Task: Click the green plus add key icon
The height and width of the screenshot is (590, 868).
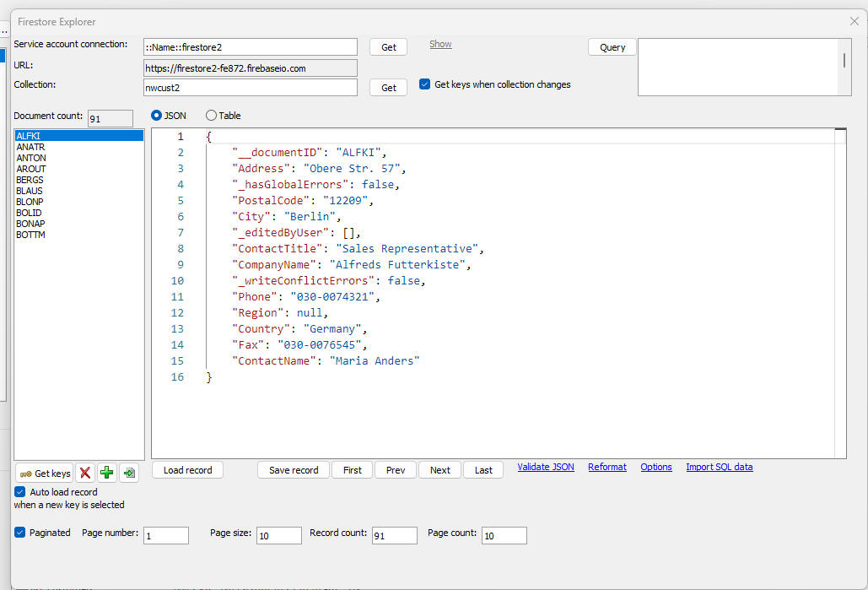Action: click(x=107, y=473)
